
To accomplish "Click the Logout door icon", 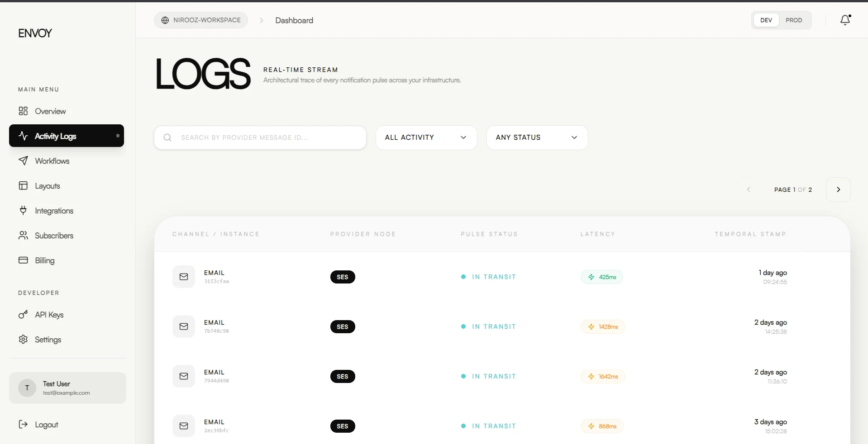I will click(23, 424).
